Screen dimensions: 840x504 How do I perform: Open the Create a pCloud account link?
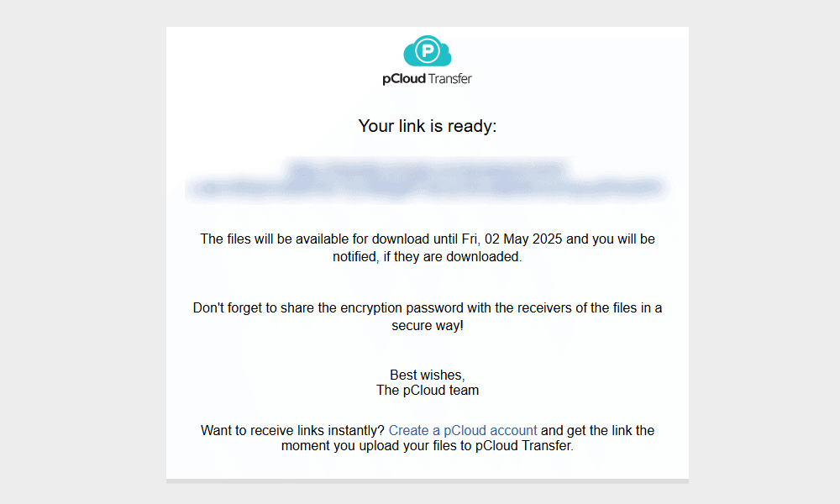tap(463, 431)
